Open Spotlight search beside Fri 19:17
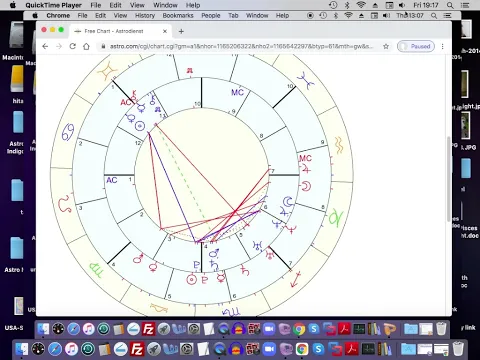This screenshot has width=480, height=360. [x=450, y=5]
